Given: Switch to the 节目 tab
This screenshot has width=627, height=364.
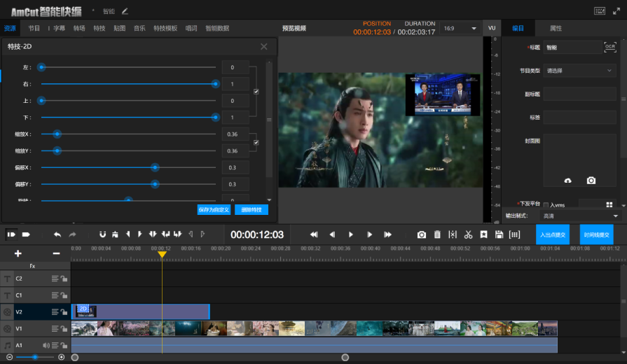Looking at the screenshot, I should coord(34,29).
